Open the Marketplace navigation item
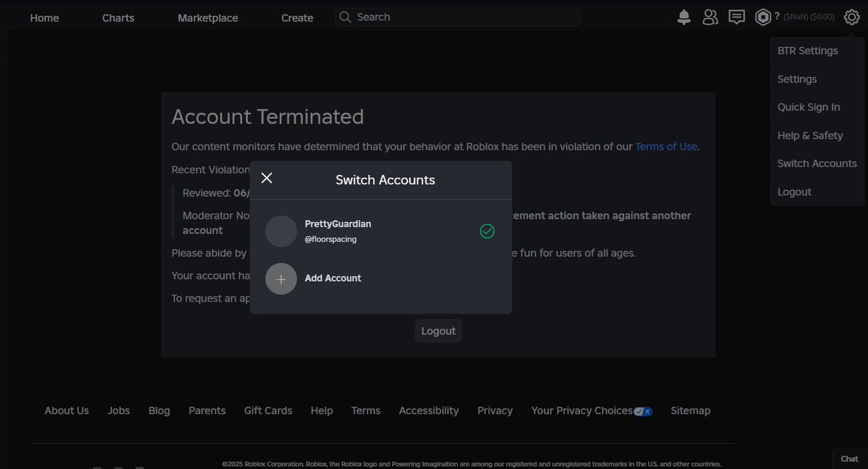This screenshot has width=868, height=469. coord(208,18)
